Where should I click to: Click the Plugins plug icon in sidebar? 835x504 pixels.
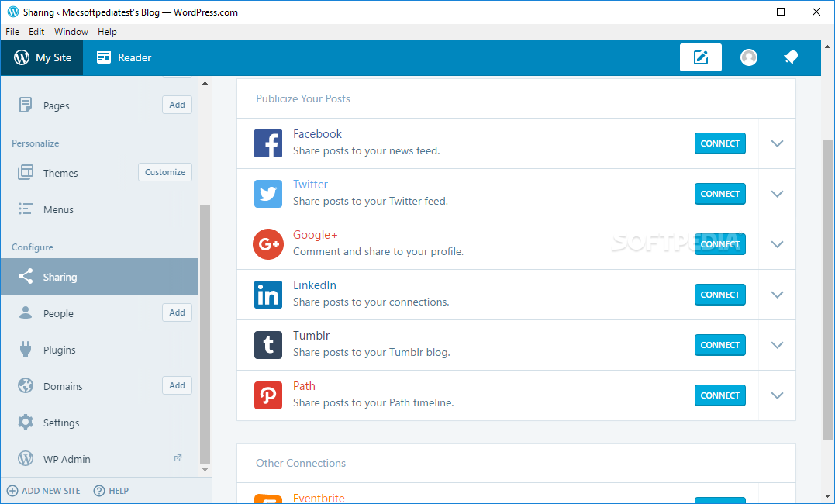[x=25, y=349]
